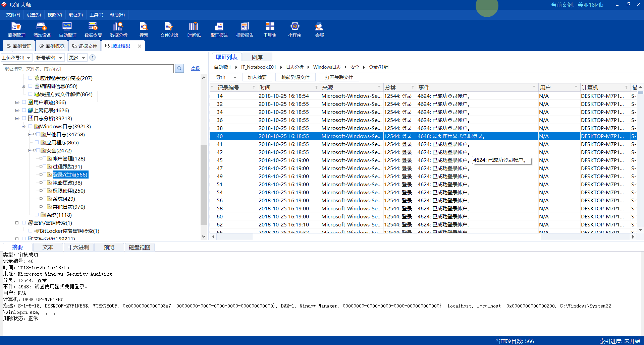The height and width of the screenshot is (345, 644).
Task: Check the Windows日志(39213) checkbox
Action: click(31, 126)
